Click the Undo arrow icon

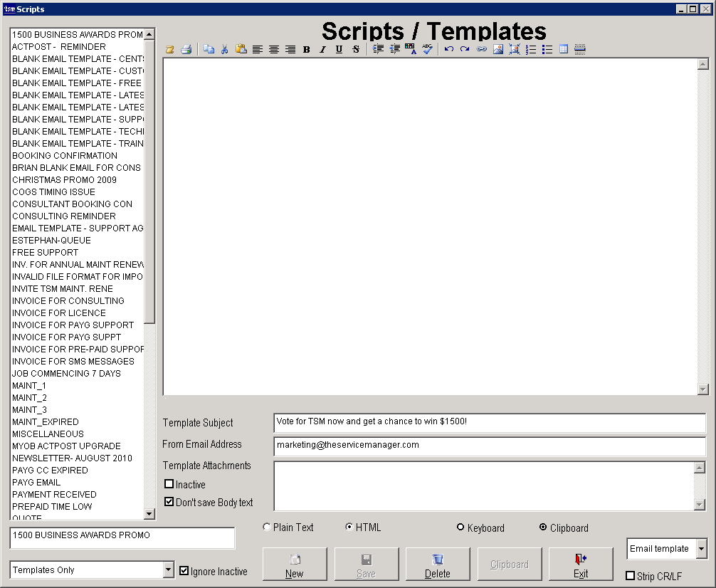pos(448,49)
